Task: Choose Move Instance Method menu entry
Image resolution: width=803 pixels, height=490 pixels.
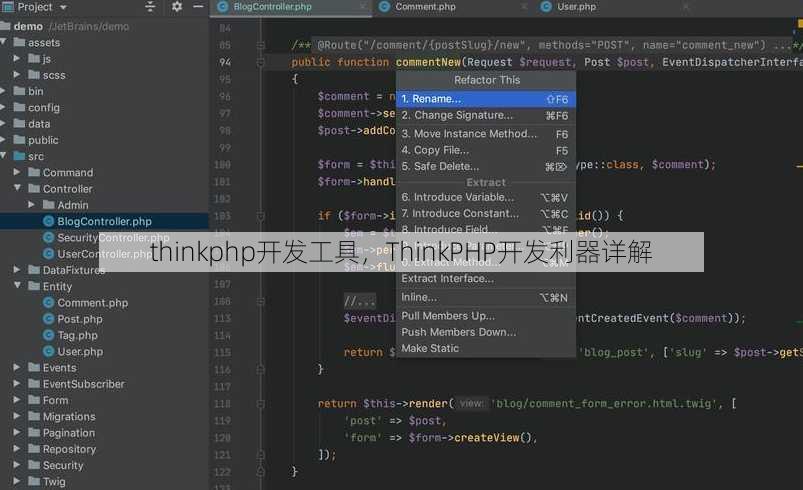Action: (485, 134)
